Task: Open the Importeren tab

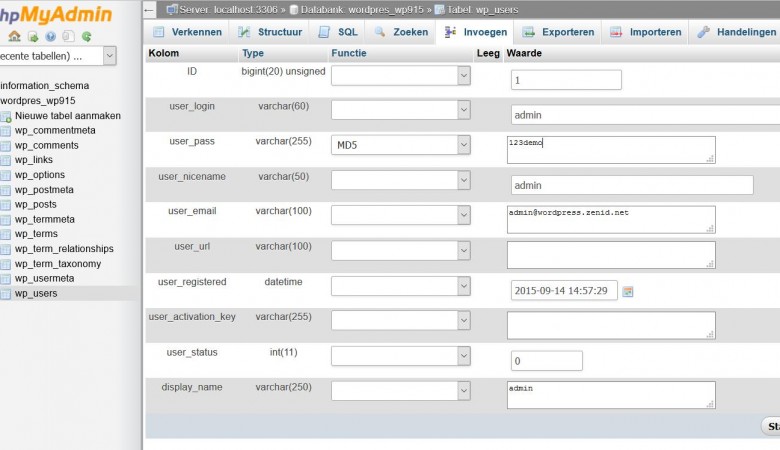Action: point(645,32)
